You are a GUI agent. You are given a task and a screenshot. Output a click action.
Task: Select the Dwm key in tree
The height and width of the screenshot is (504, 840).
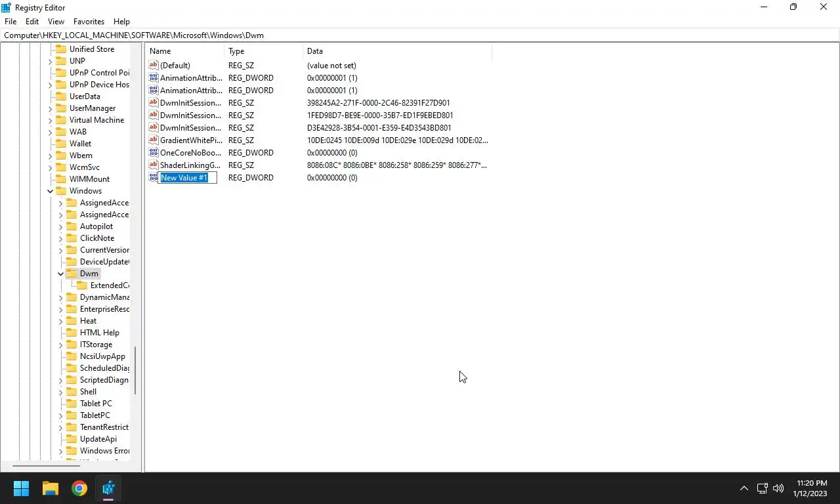(89, 274)
